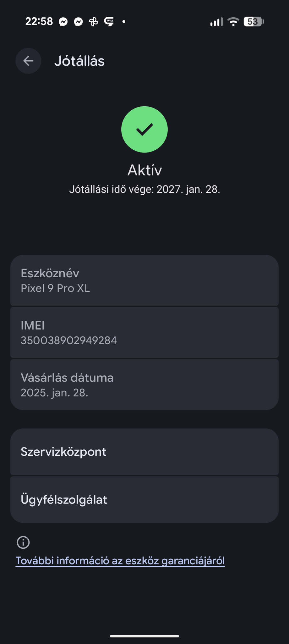Tap the IMEI number row
Screen dimensions: 289x644
click(144, 333)
